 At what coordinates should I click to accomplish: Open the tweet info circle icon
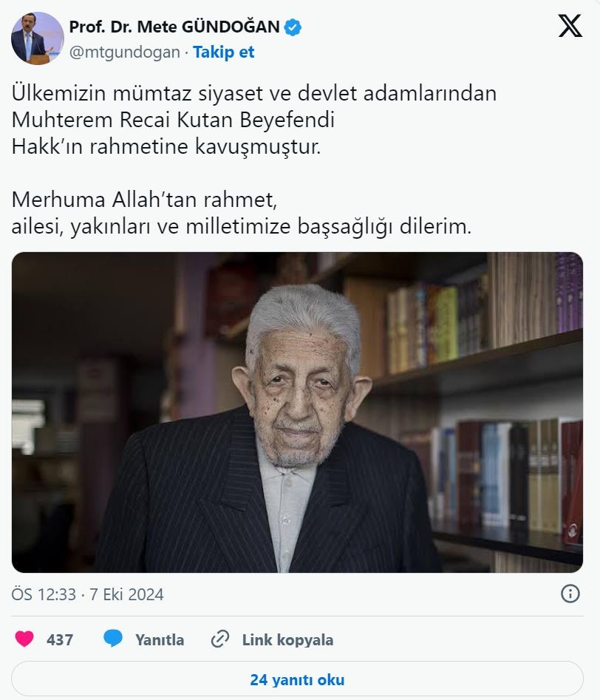pyautogui.click(x=570, y=594)
